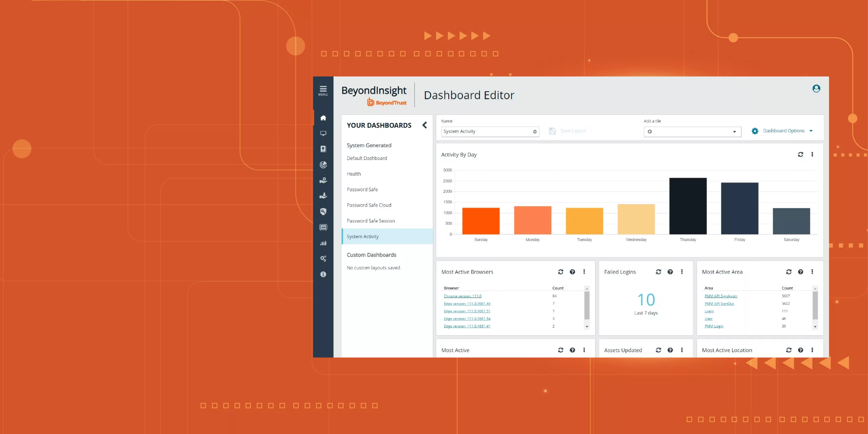Open the user profile icon
The height and width of the screenshot is (434, 868).
pos(816,88)
